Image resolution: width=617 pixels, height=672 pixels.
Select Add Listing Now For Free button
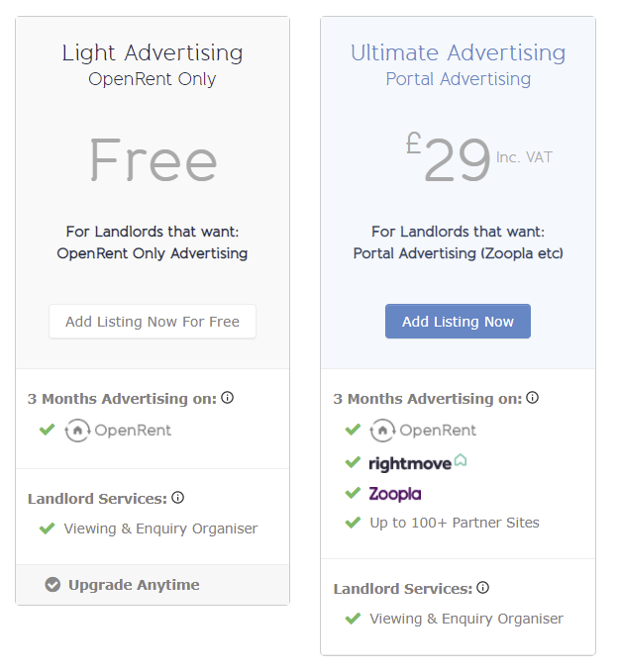click(153, 322)
